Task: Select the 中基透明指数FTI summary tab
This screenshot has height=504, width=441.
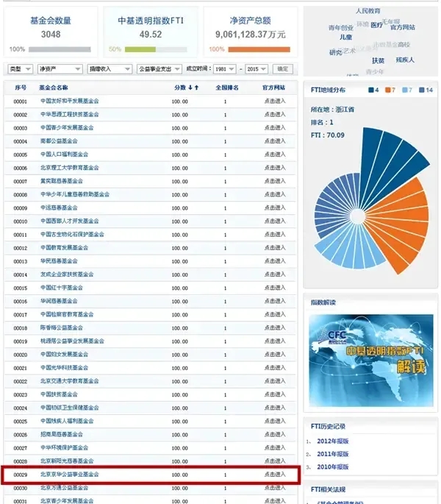Action: point(150,32)
